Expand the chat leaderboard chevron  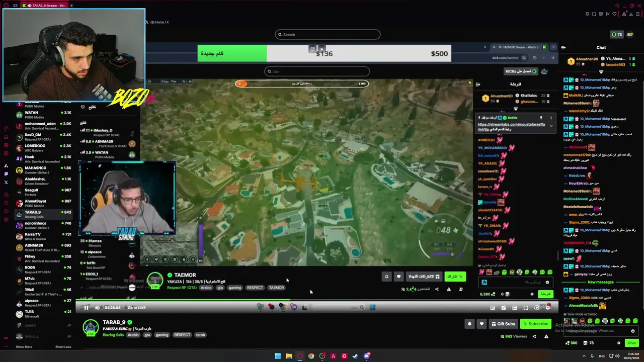pos(601,72)
